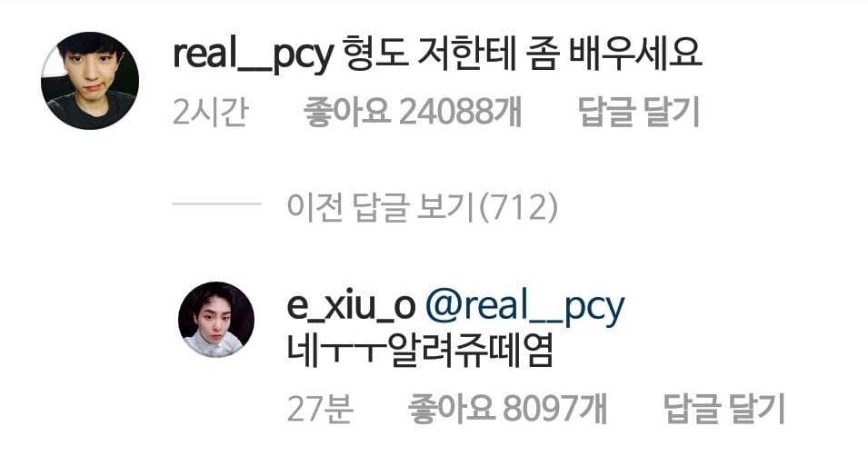
Task: Click the divider line beside 이전 답글 보기
Action: click(x=216, y=204)
